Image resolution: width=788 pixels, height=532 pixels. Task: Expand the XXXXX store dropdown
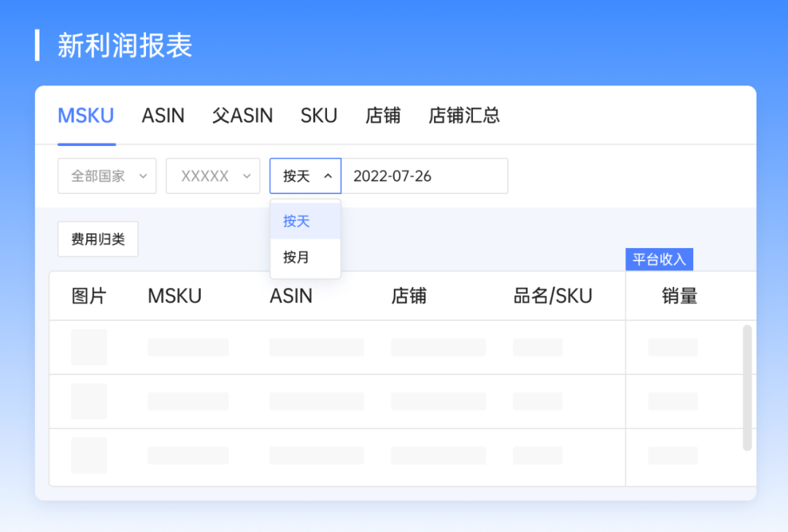tap(213, 176)
